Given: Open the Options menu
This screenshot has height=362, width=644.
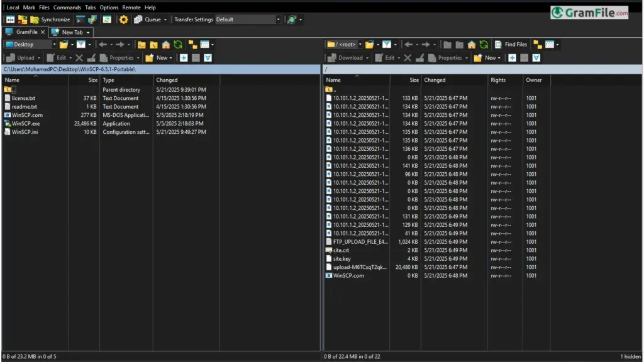Looking at the screenshot, I should [109, 8].
